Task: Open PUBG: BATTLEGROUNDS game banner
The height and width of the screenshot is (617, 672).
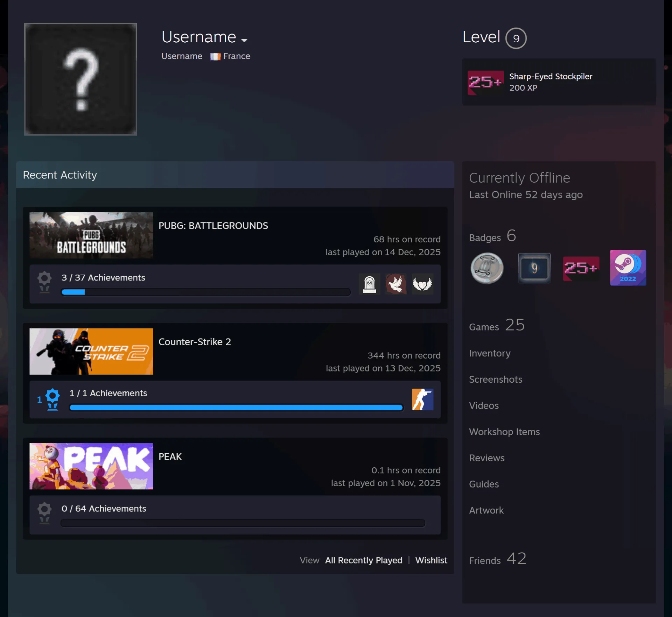Action: pos(91,235)
